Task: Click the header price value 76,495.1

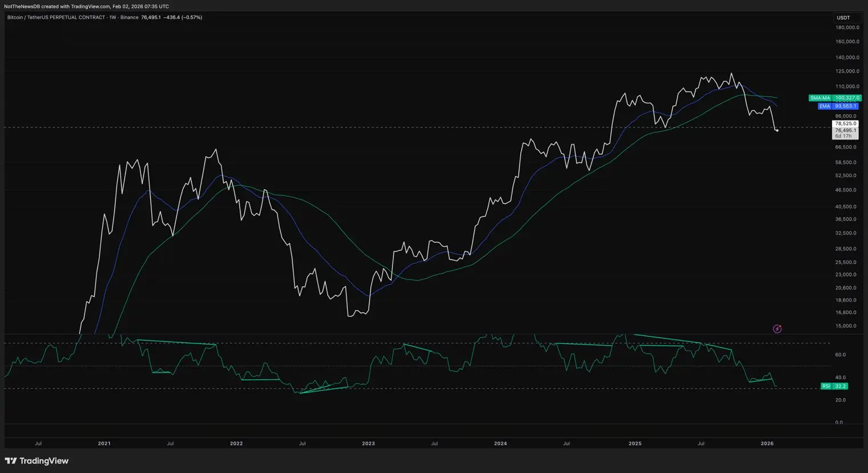Action: click(x=151, y=17)
